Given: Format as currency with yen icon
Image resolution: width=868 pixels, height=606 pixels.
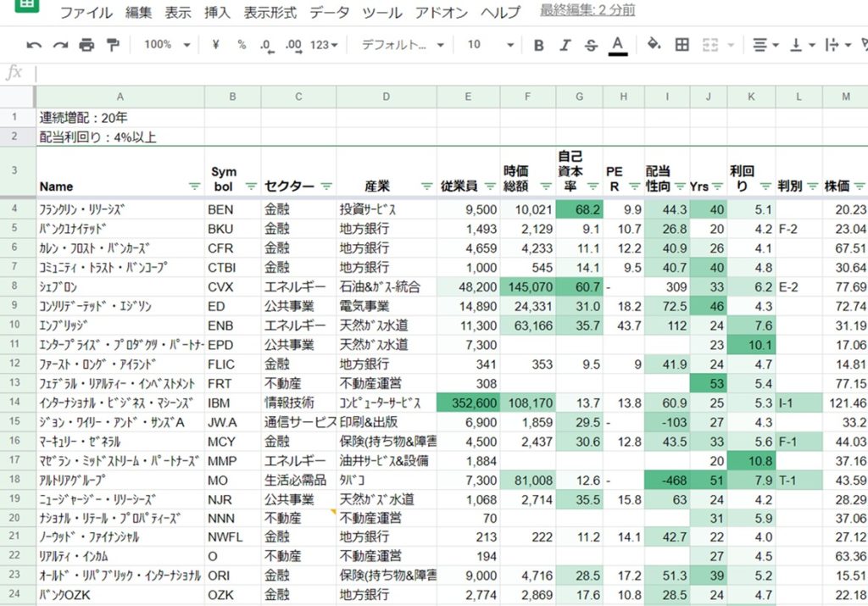Looking at the screenshot, I should click(x=215, y=45).
